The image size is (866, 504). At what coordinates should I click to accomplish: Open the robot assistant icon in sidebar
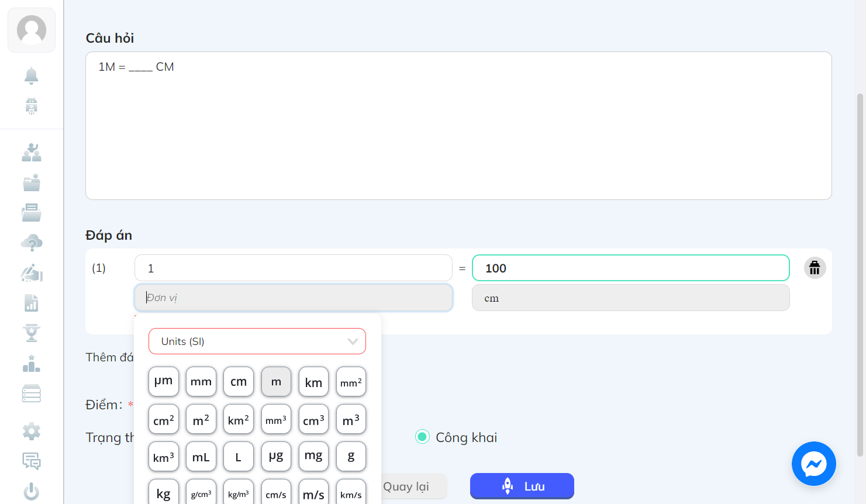coord(32,106)
